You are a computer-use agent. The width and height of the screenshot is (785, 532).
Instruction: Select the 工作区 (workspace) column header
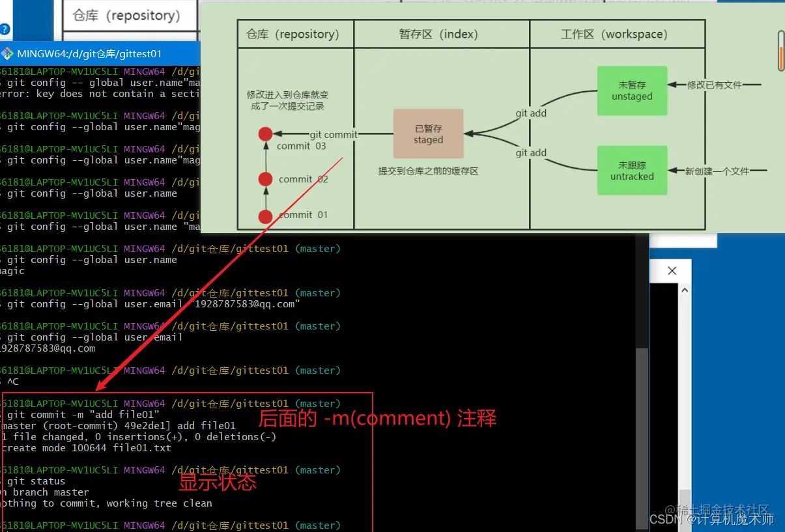(x=616, y=33)
